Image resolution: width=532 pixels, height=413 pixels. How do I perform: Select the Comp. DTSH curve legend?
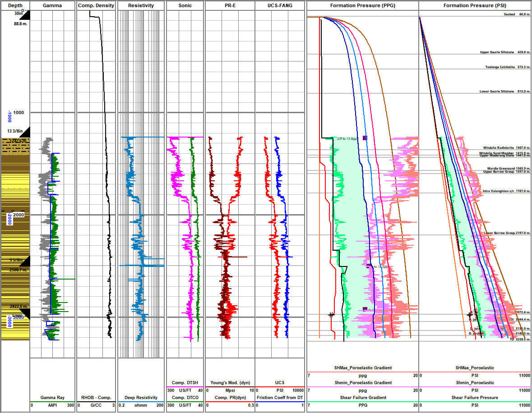pyautogui.click(x=185, y=382)
